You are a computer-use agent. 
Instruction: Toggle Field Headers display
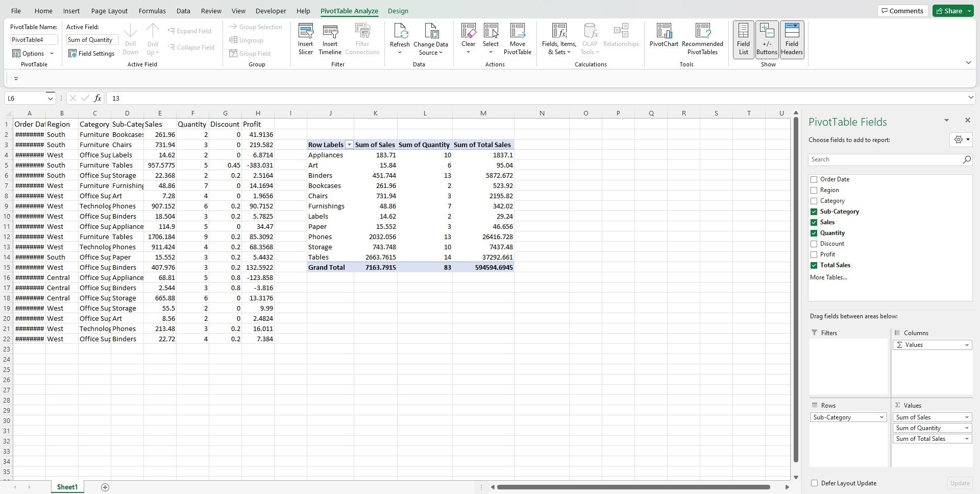(792, 39)
